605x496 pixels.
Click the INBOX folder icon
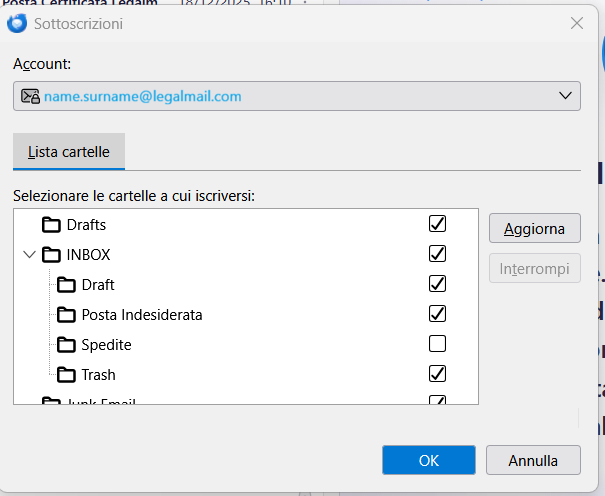coord(51,255)
